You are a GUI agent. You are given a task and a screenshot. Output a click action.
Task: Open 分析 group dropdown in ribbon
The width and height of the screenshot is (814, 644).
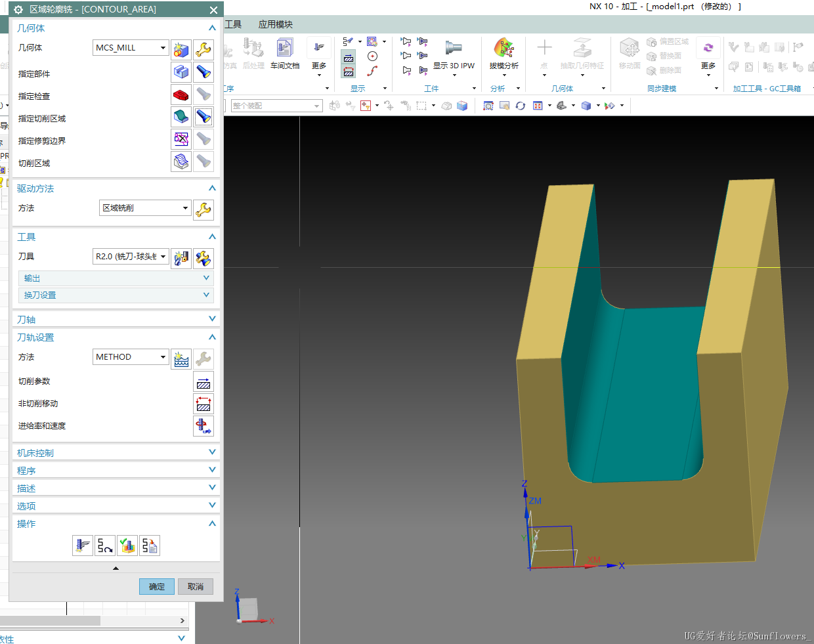coord(518,89)
